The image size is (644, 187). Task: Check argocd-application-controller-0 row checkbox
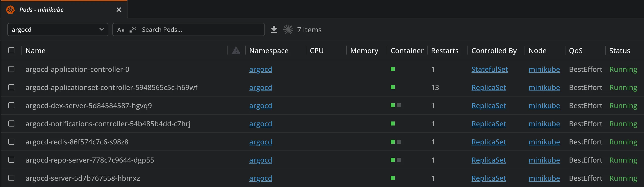click(x=11, y=69)
